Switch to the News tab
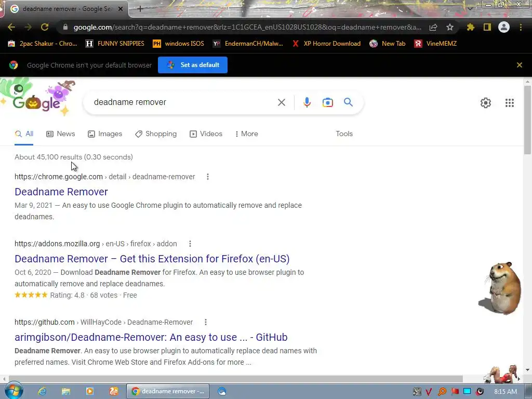The image size is (532, 399). [x=61, y=134]
